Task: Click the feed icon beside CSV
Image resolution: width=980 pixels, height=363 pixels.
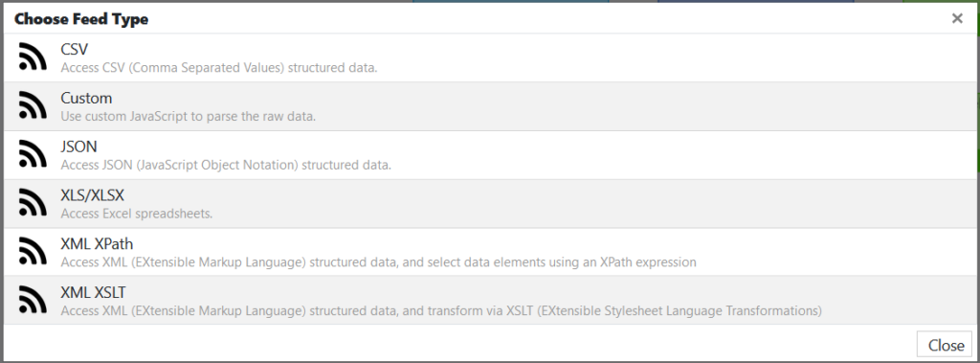Action: click(33, 57)
